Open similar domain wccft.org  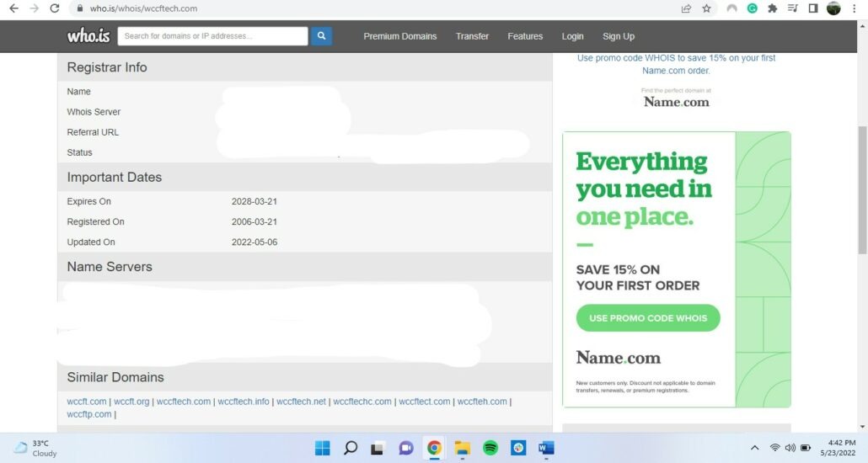click(131, 402)
